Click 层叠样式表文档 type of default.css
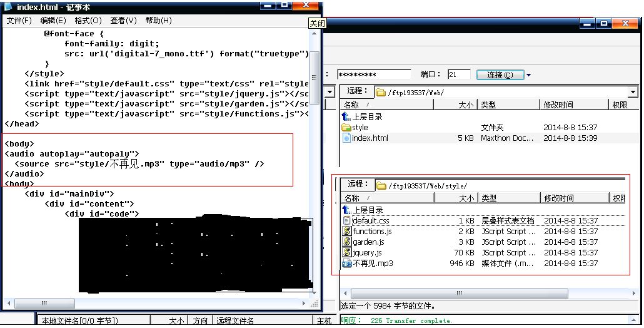The image size is (644, 328). coord(508,221)
